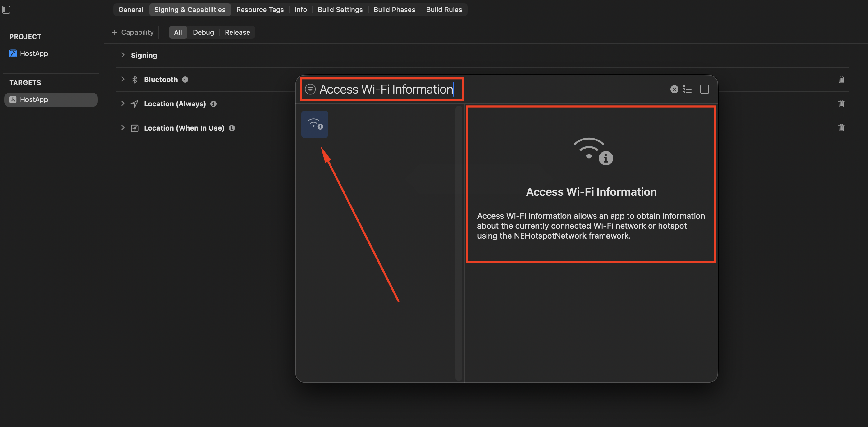The image size is (868, 427).
Task: Delete the Location (Always) capability
Action: (841, 103)
